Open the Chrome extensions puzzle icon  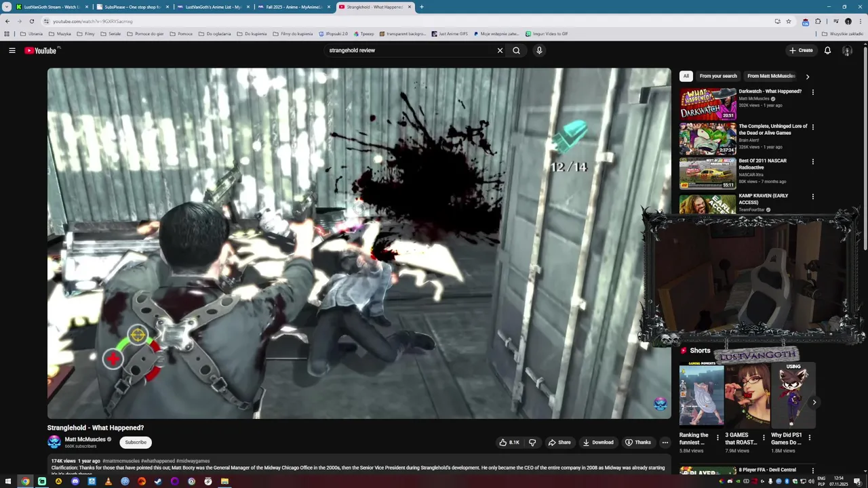click(818, 21)
